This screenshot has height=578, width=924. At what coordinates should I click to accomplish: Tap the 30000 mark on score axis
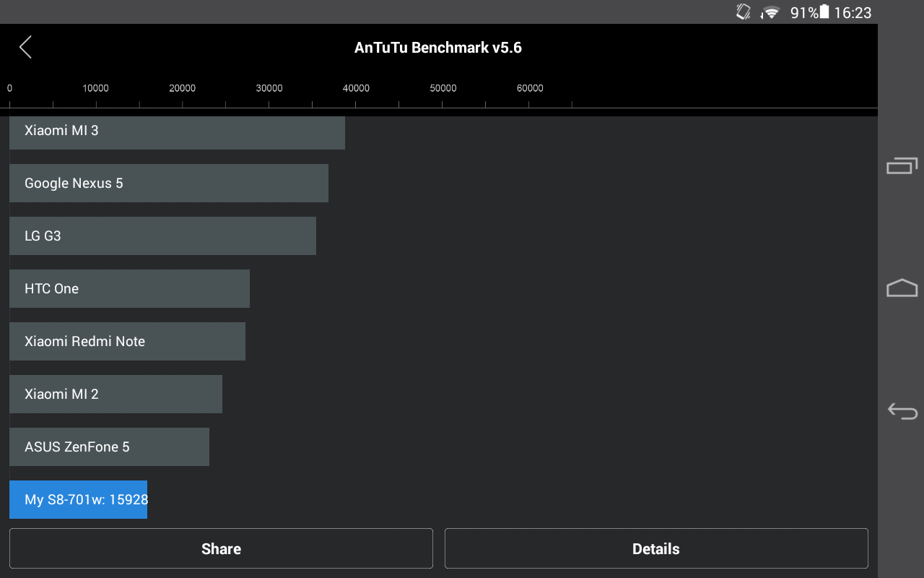click(269, 89)
